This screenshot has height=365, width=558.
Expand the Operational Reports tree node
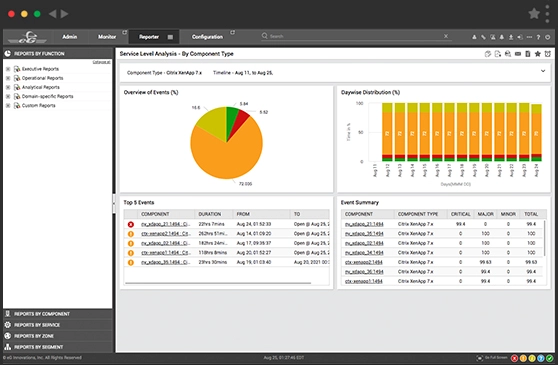click(8, 78)
